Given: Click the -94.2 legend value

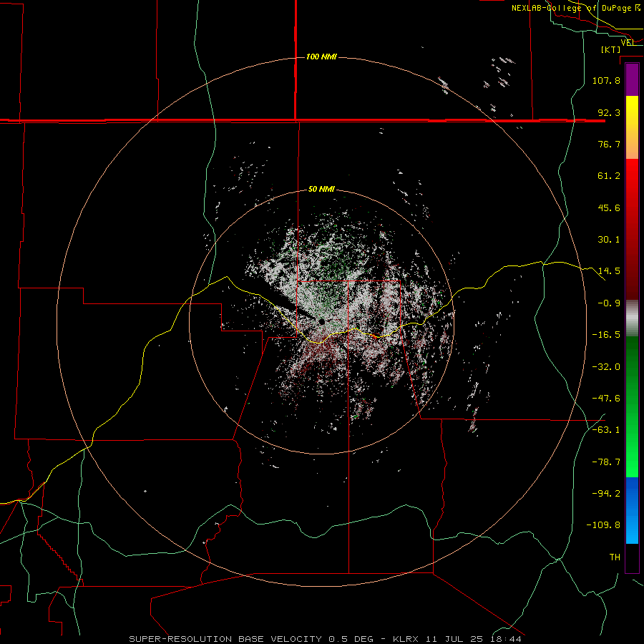Looking at the screenshot, I should coord(606,494).
